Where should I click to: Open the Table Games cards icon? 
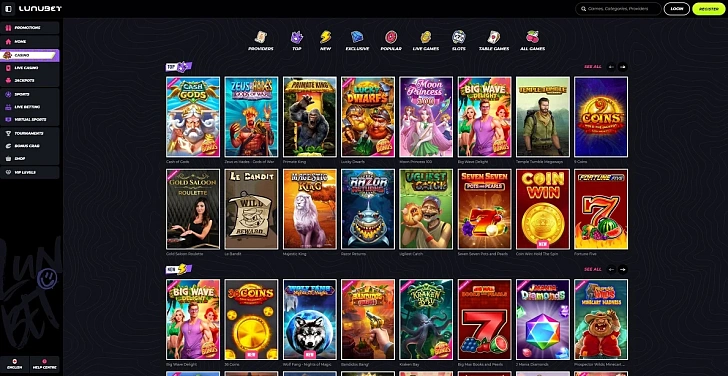tap(494, 40)
